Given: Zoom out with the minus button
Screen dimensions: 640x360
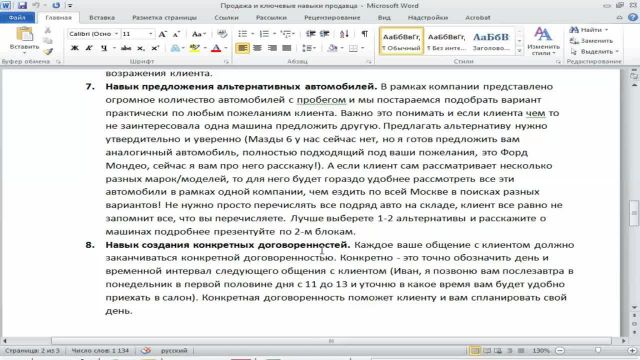Looking at the screenshot, I should click(560, 351).
